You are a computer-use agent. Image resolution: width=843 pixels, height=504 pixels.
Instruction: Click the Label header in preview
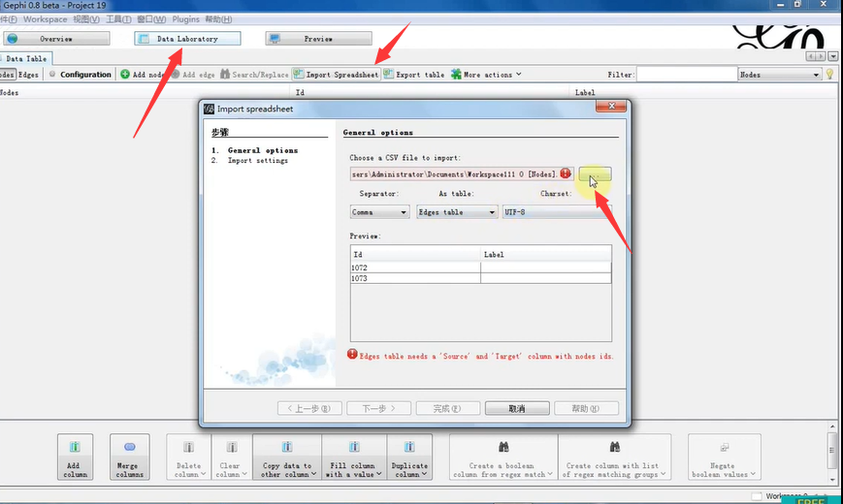(546, 254)
